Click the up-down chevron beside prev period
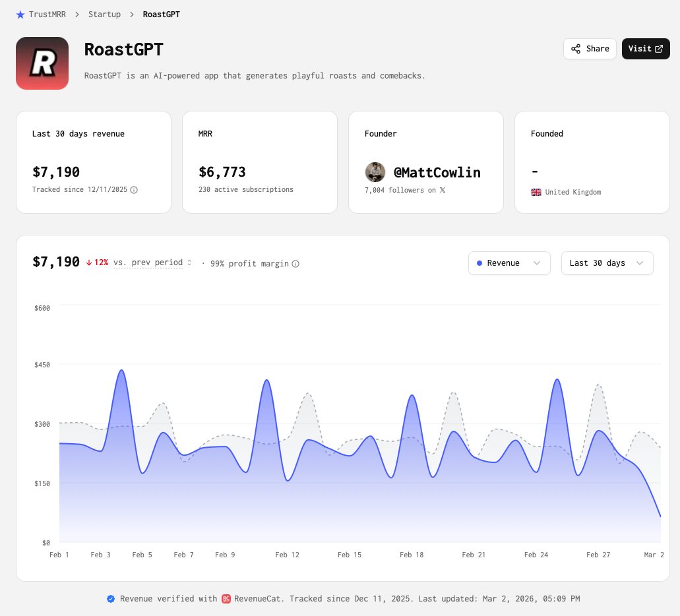Image resolution: width=680 pixels, height=616 pixels. pyautogui.click(x=189, y=262)
